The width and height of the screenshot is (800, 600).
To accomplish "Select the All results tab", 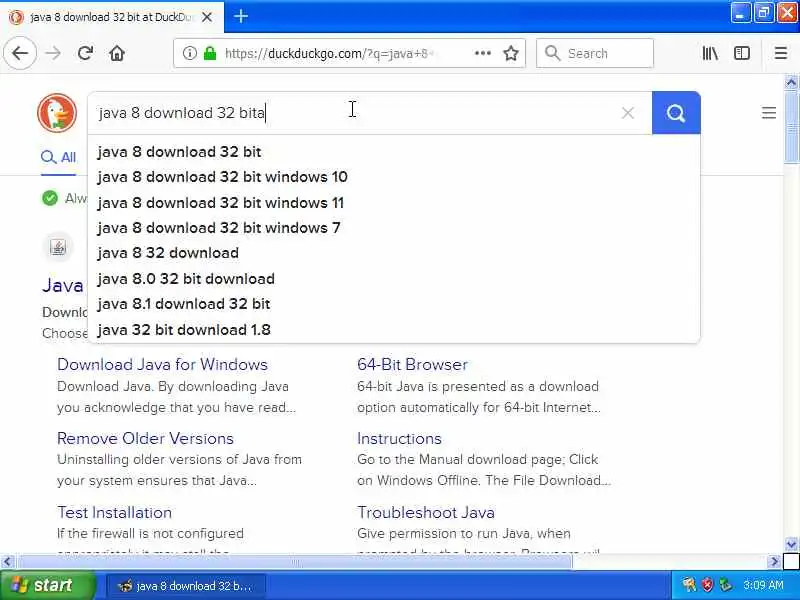I will coord(58,157).
